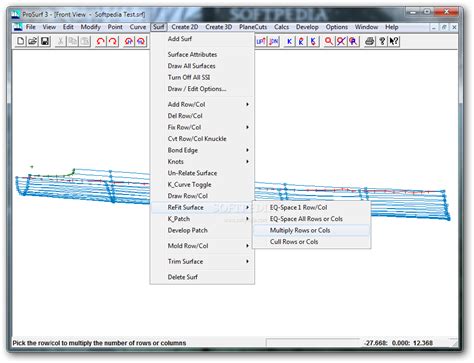This screenshot has height=363, width=474.
Task: Open the Curve menu
Action: click(138, 27)
